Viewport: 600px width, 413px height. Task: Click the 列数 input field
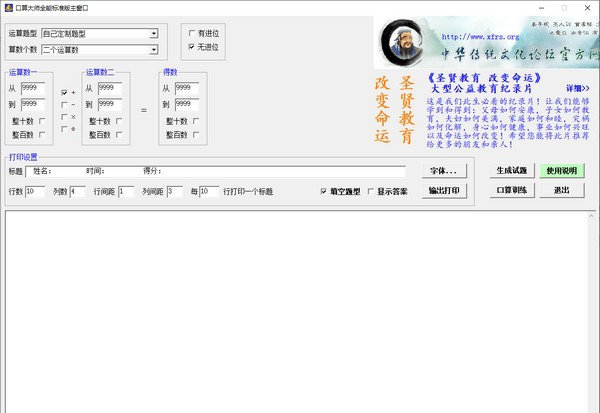[78, 191]
